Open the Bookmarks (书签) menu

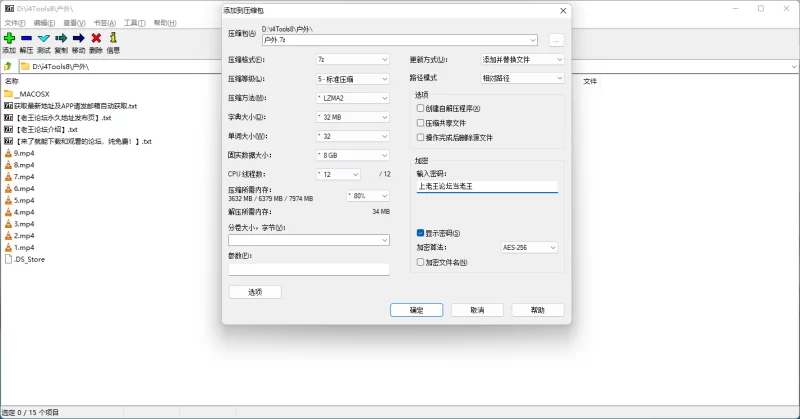pyautogui.click(x=105, y=23)
